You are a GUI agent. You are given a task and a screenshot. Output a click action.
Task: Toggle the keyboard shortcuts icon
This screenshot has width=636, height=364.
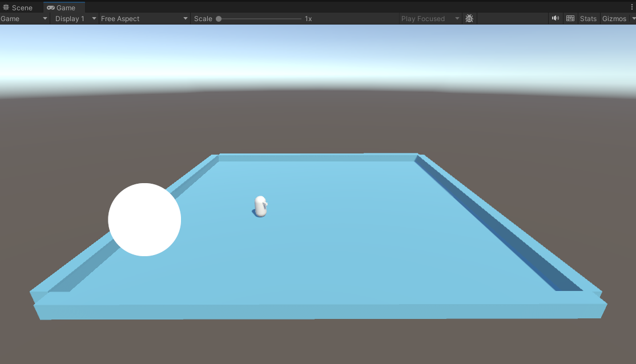570,18
